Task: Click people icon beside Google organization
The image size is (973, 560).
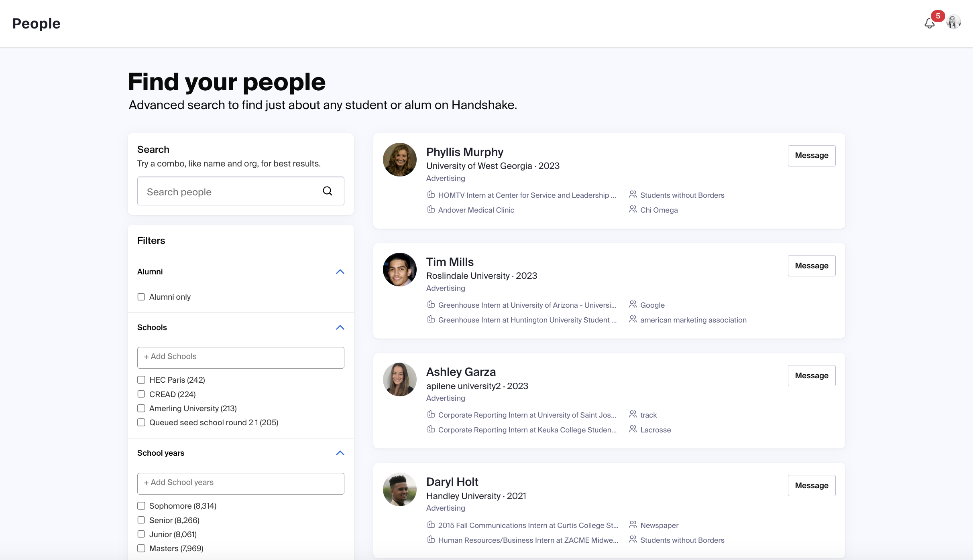Action: [633, 304]
